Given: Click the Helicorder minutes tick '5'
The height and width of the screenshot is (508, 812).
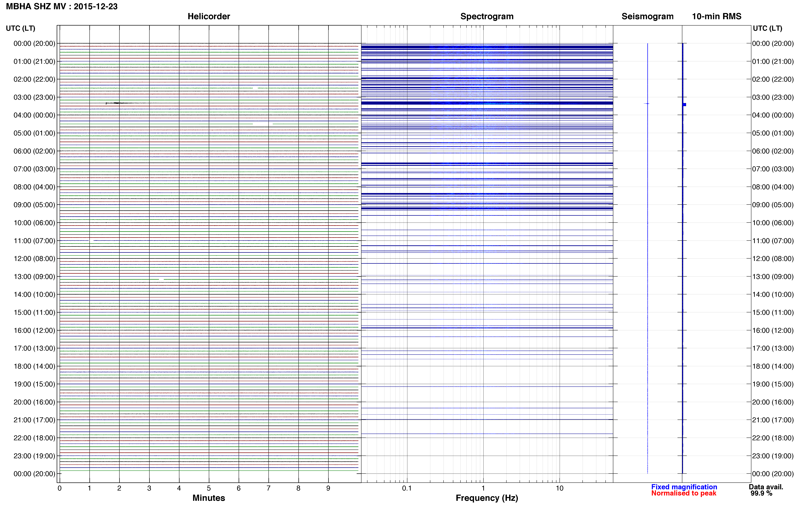Looking at the screenshot, I should [209, 488].
